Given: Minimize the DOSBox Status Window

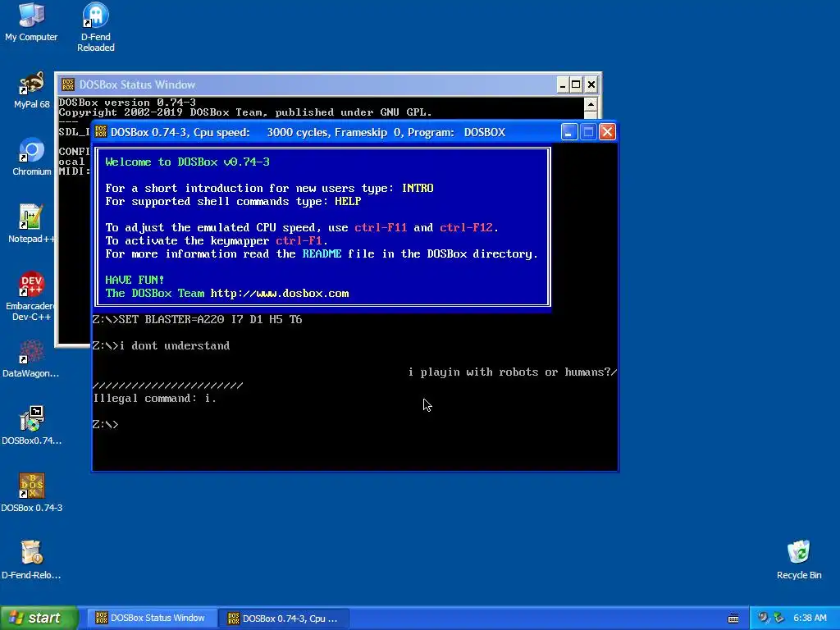Looking at the screenshot, I should [563, 84].
